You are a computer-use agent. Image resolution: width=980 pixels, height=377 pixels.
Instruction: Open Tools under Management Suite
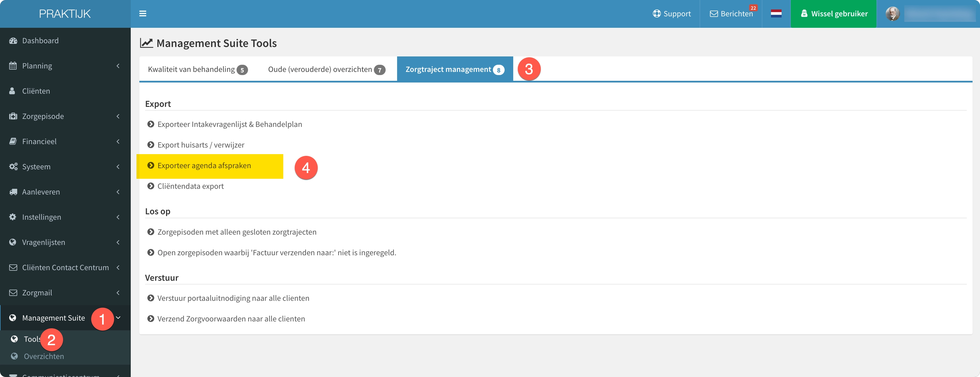click(x=65, y=339)
